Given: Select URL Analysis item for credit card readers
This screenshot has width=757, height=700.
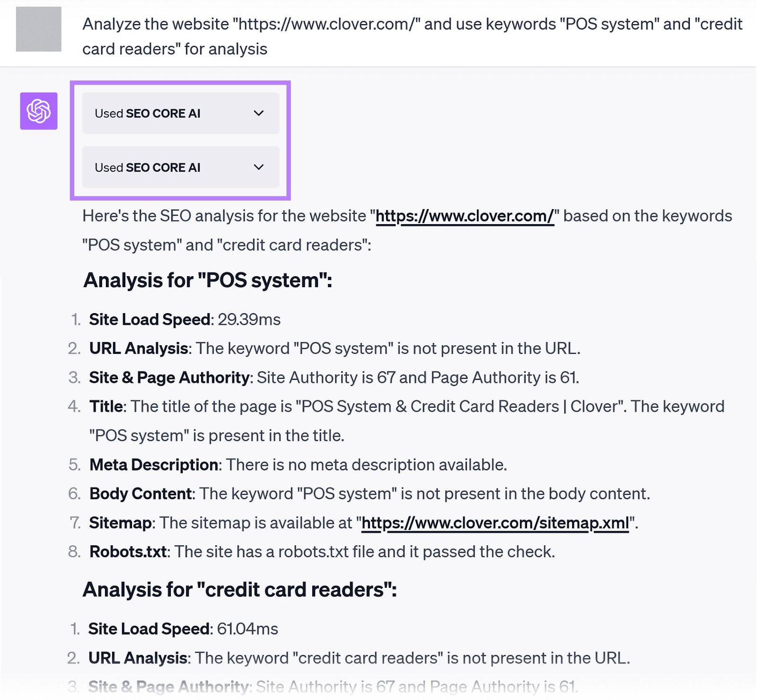Looking at the screenshot, I should [359, 658].
